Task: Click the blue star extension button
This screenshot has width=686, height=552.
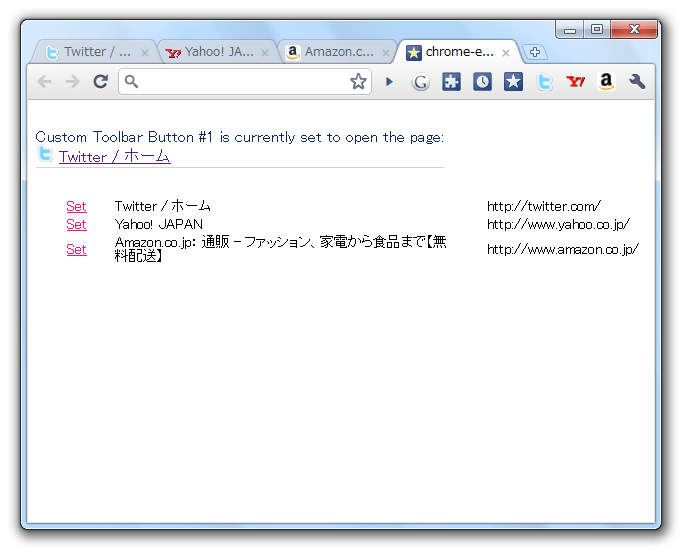Action: (x=513, y=82)
